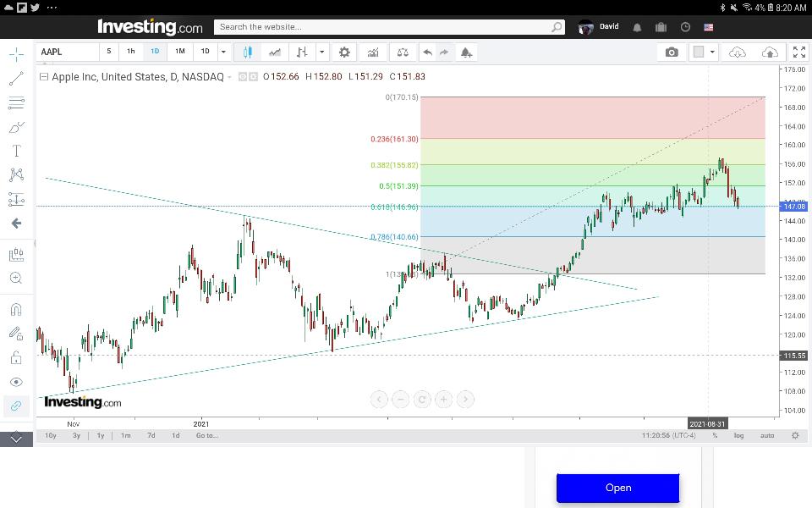Add alert with the bell plus icon
Screen dimensions: 812x508
[466, 52]
